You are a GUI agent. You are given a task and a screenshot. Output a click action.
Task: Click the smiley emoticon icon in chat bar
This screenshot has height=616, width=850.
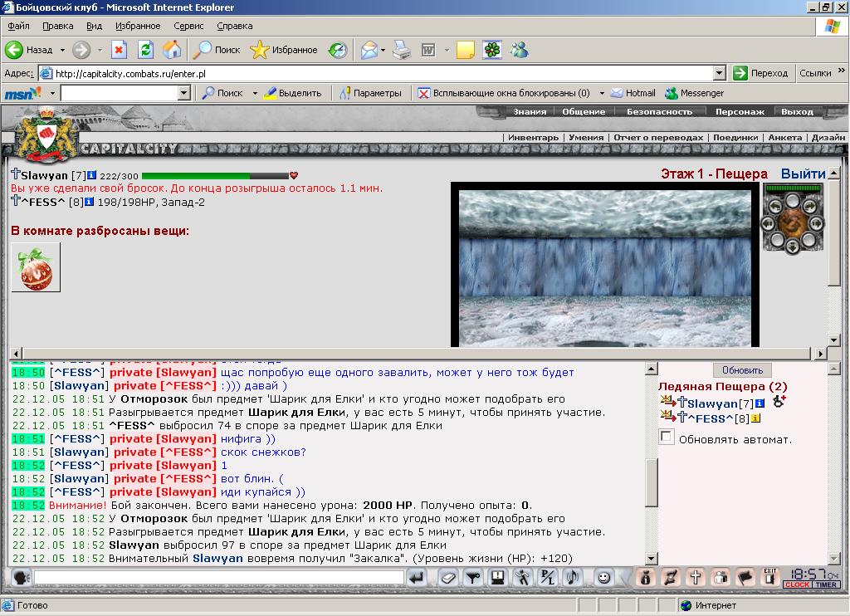(603, 578)
